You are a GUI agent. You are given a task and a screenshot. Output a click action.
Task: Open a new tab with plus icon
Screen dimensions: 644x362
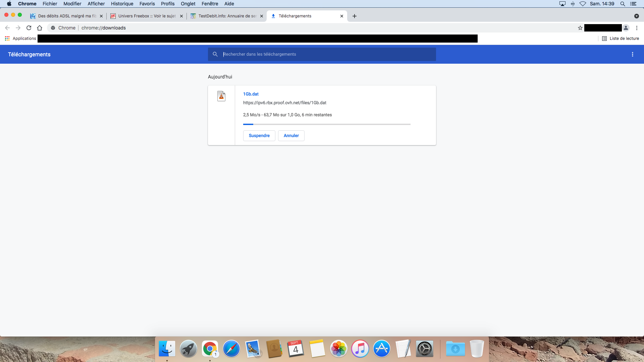(355, 16)
